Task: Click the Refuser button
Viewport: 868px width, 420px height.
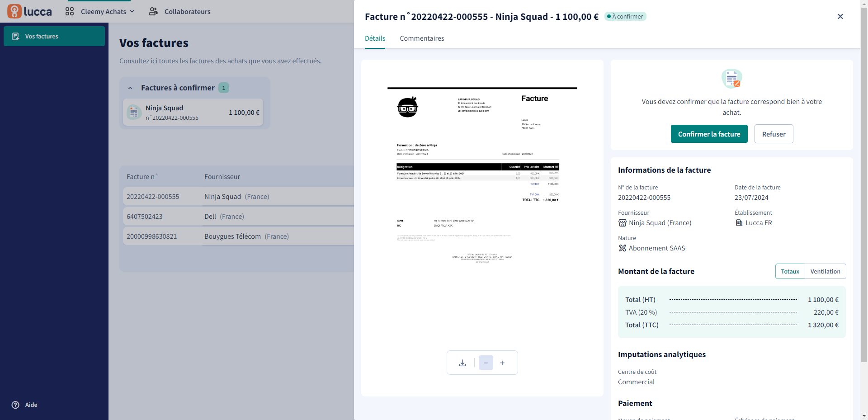Action: [x=774, y=134]
